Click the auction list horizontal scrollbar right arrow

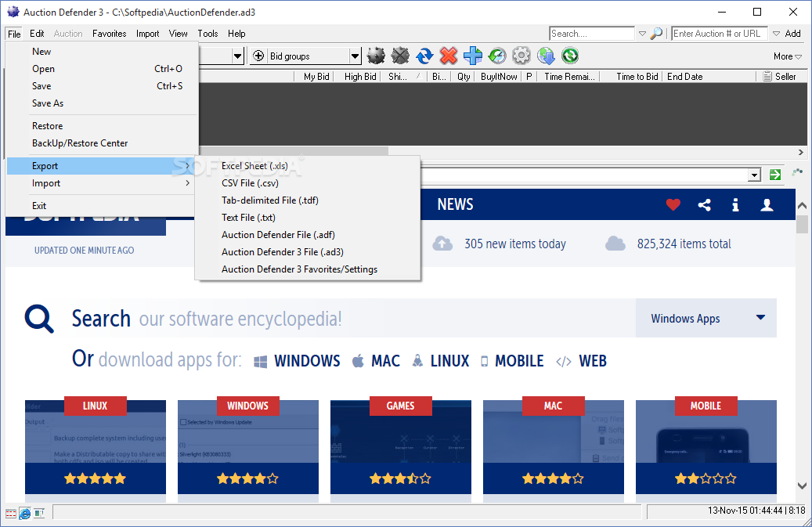click(x=800, y=152)
